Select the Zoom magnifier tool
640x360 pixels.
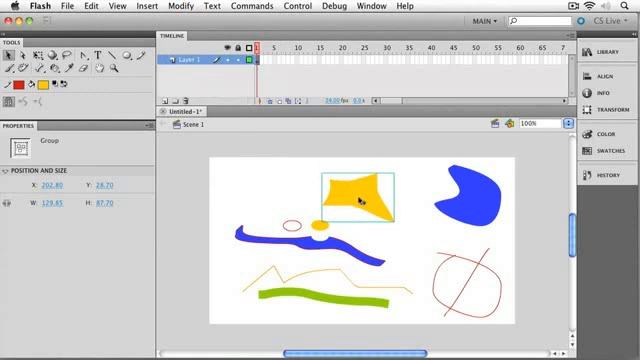click(114, 68)
